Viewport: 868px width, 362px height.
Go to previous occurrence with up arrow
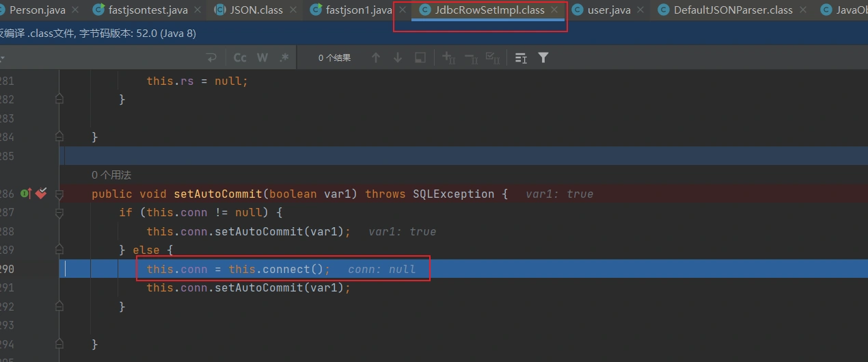[x=375, y=58]
